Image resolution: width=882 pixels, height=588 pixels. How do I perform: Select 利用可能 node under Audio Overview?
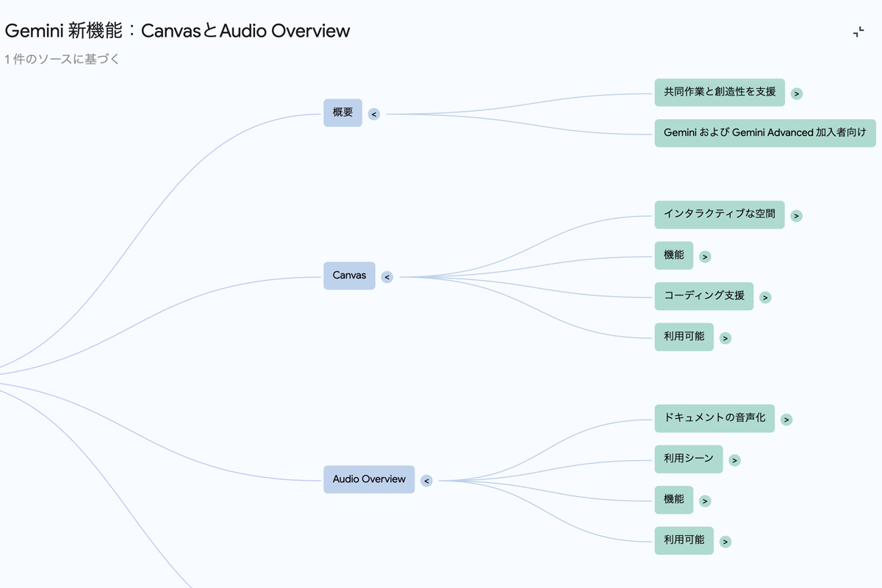[684, 540]
